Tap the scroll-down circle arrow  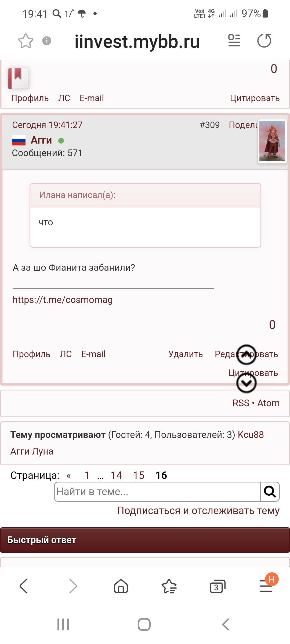pos(246,383)
